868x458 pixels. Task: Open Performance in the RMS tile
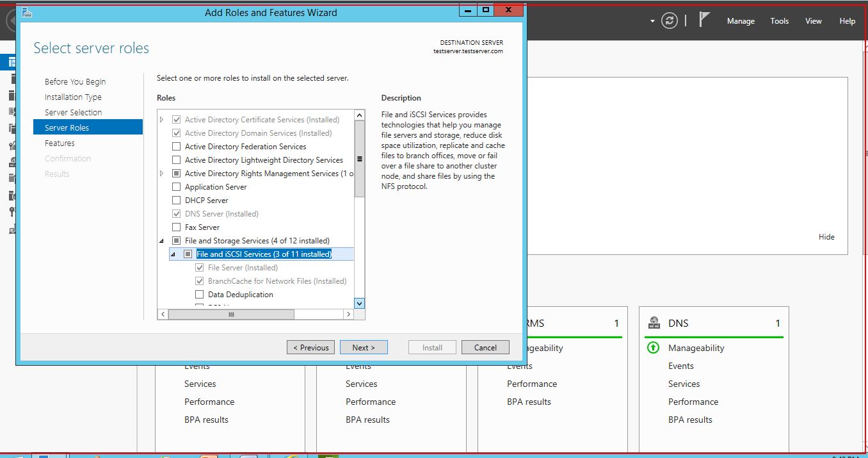pos(532,384)
